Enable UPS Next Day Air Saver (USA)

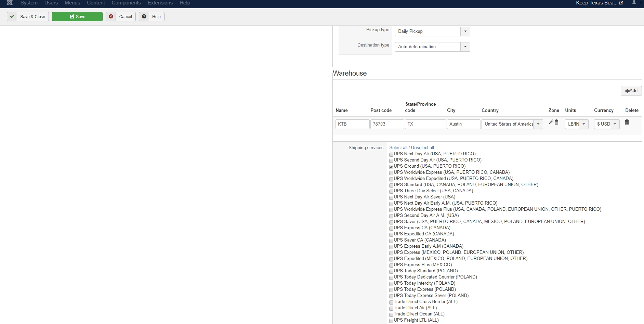tap(391, 198)
